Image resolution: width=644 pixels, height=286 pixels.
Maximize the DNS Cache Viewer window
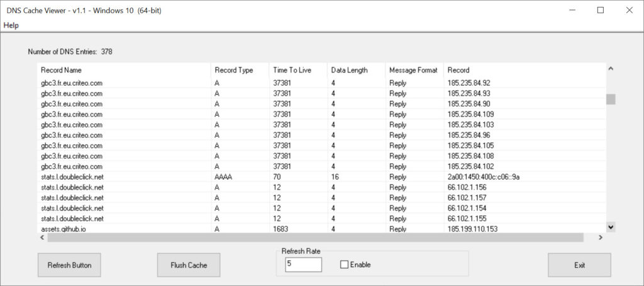[x=601, y=10]
